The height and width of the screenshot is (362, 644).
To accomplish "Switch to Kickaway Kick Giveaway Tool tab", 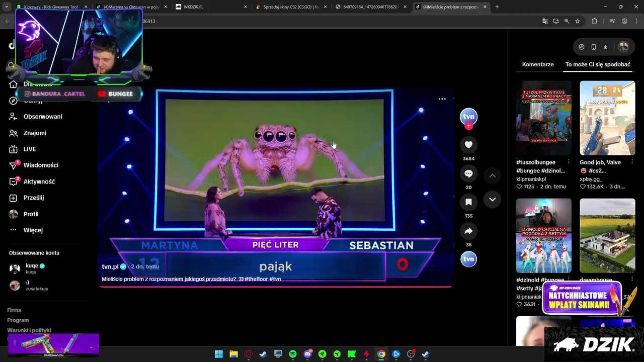I will 51,7.
